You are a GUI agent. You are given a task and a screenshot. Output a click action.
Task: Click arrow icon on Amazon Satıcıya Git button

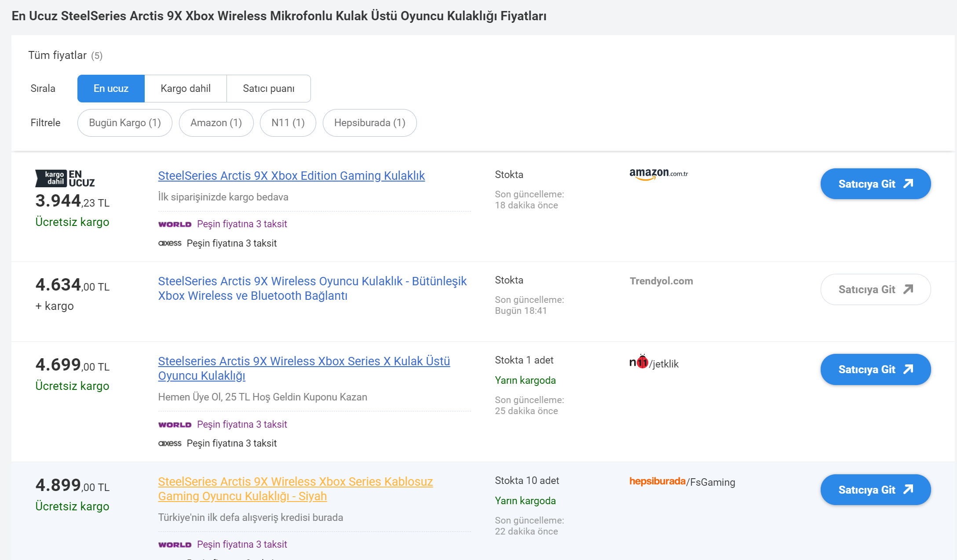coord(909,184)
